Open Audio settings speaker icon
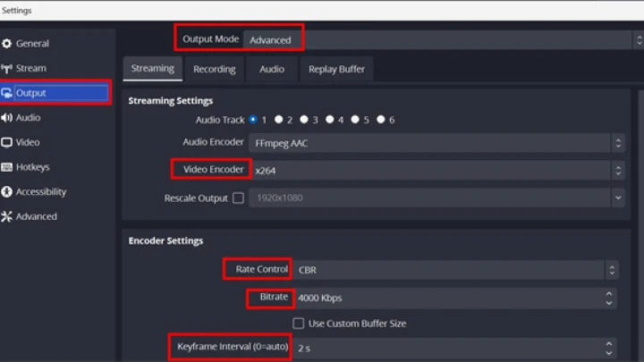 (6, 118)
